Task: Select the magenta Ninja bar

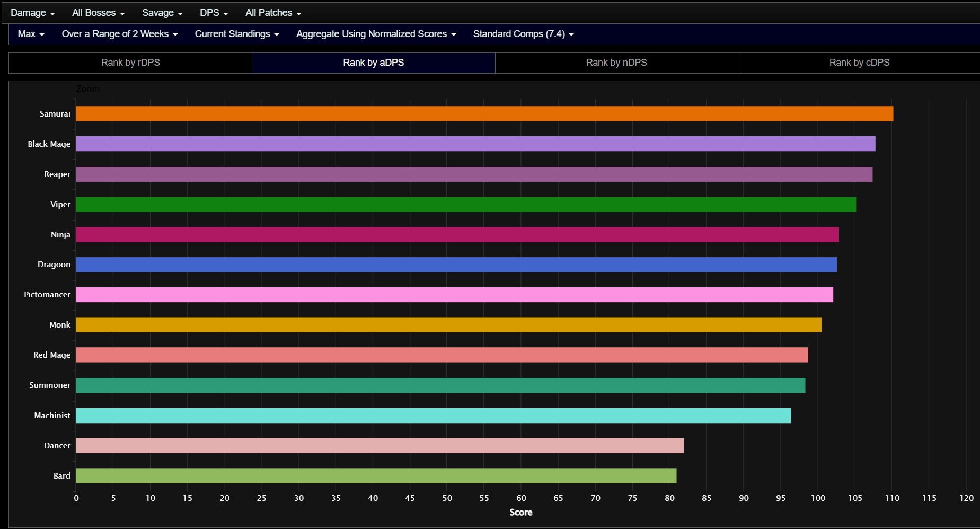Action: 457,235
